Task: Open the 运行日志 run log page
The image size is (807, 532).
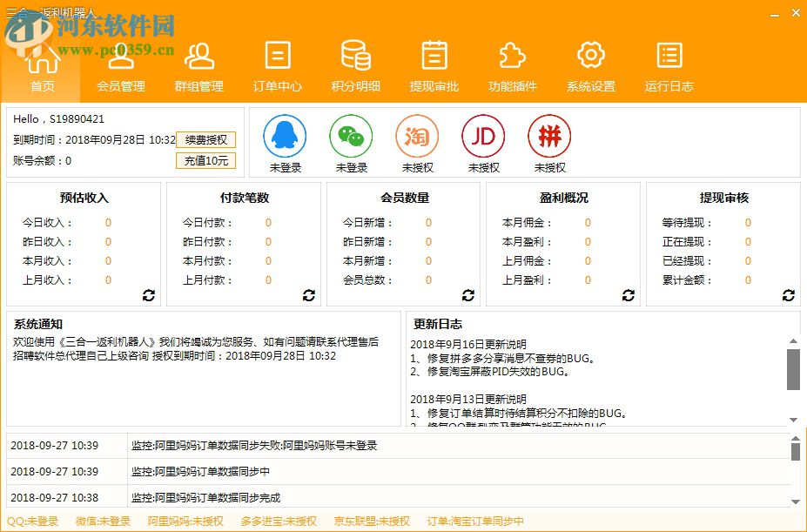Action: tap(669, 65)
